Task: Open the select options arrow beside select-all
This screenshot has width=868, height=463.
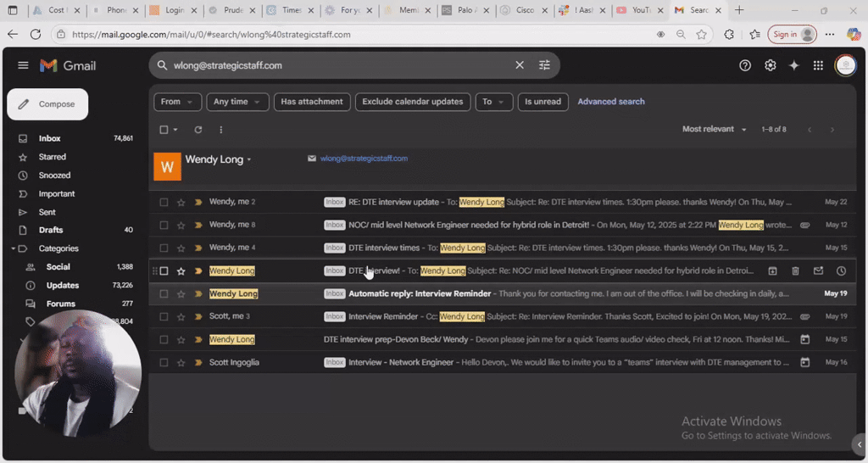Action: pos(175,130)
